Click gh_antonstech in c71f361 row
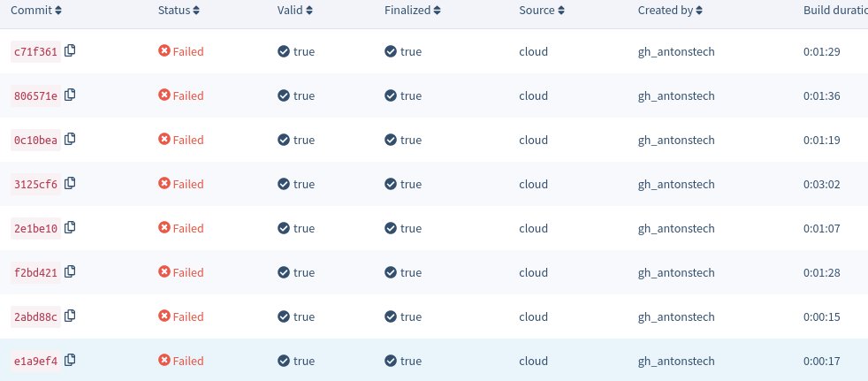The height and width of the screenshot is (381, 868). pos(676,51)
